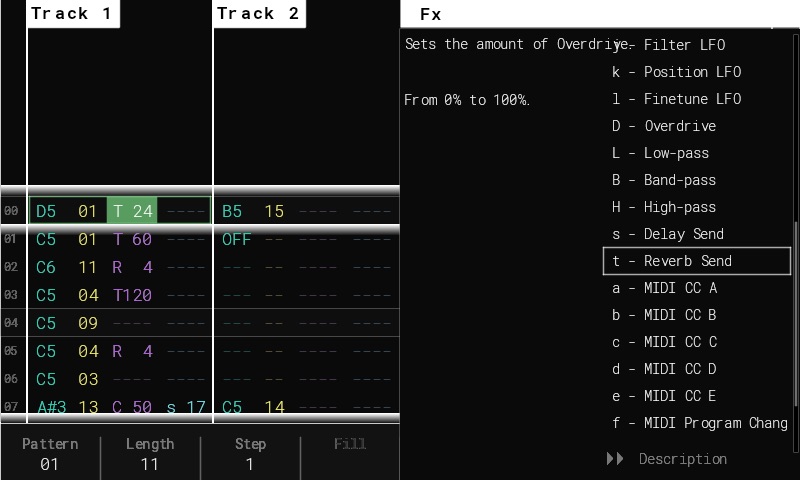The height and width of the screenshot is (480, 800).
Task: Select note 'D5' in row 00
Action: click(x=46, y=211)
